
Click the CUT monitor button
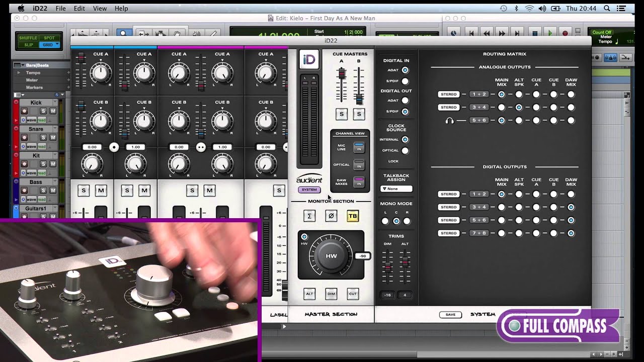353,294
